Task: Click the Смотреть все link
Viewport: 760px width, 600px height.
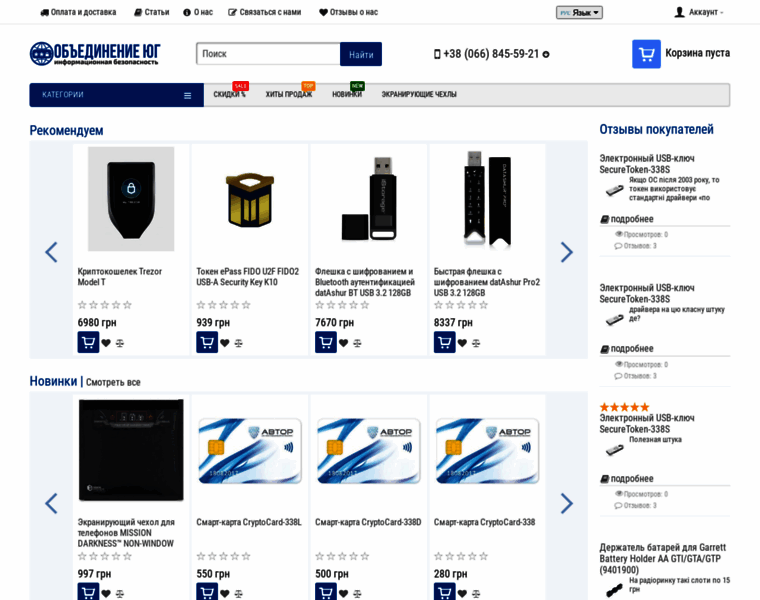Action: click(113, 382)
